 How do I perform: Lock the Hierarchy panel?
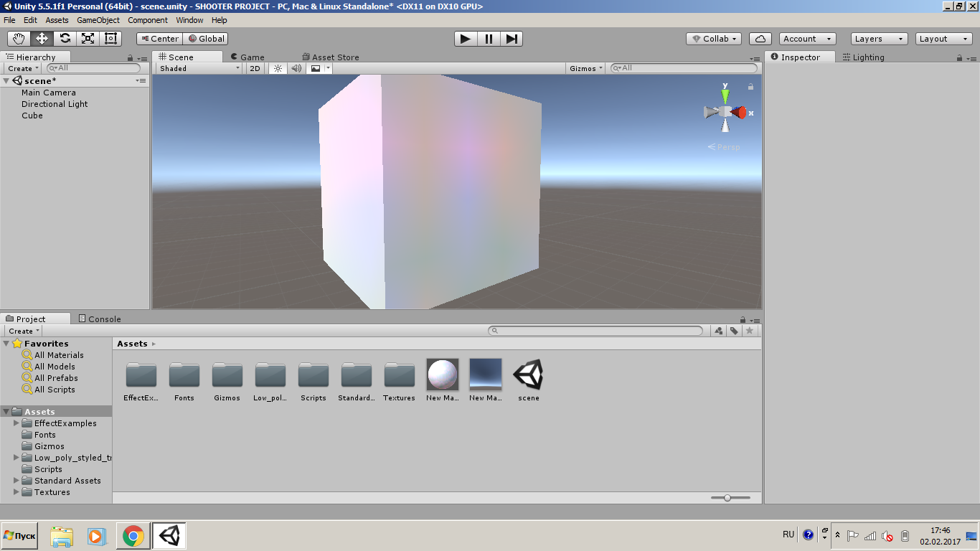(130, 58)
